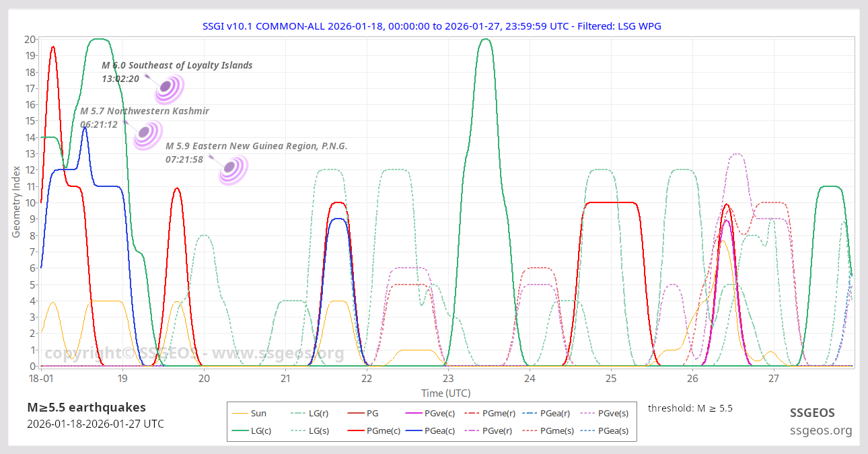868x454 pixels.
Task: Click the SSGEOS brand text
Action: click(x=811, y=412)
